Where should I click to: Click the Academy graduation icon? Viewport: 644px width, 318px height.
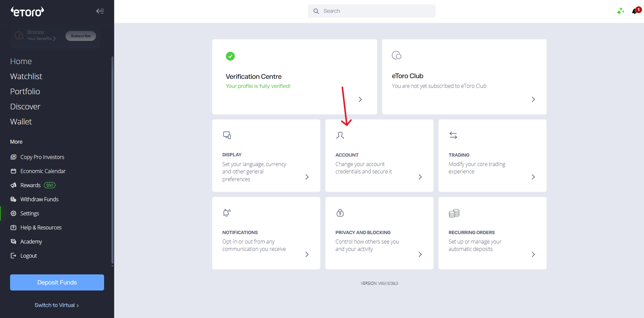point(13,242)
